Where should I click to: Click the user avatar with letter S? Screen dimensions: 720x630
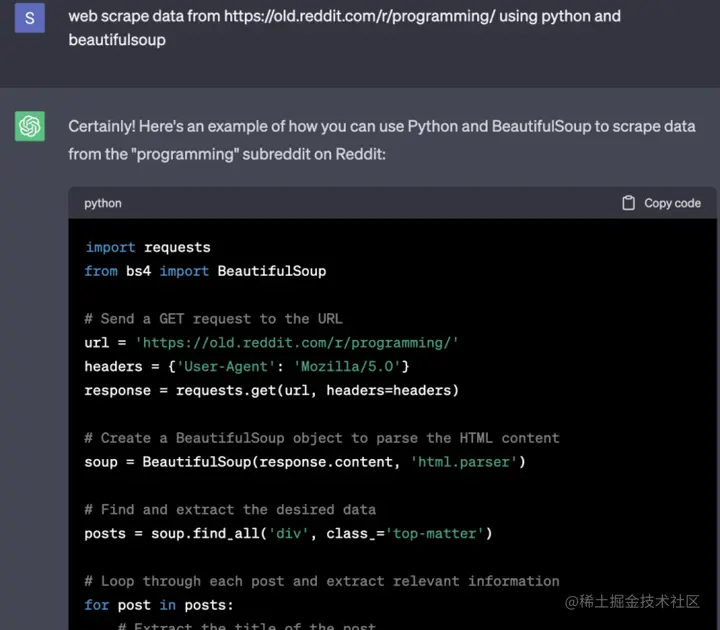(x=30, y=18)
